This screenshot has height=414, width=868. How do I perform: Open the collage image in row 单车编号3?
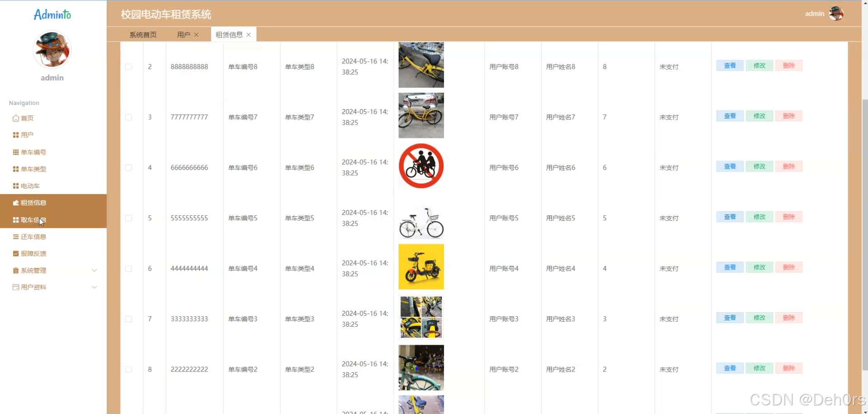(x=421, y=317)
